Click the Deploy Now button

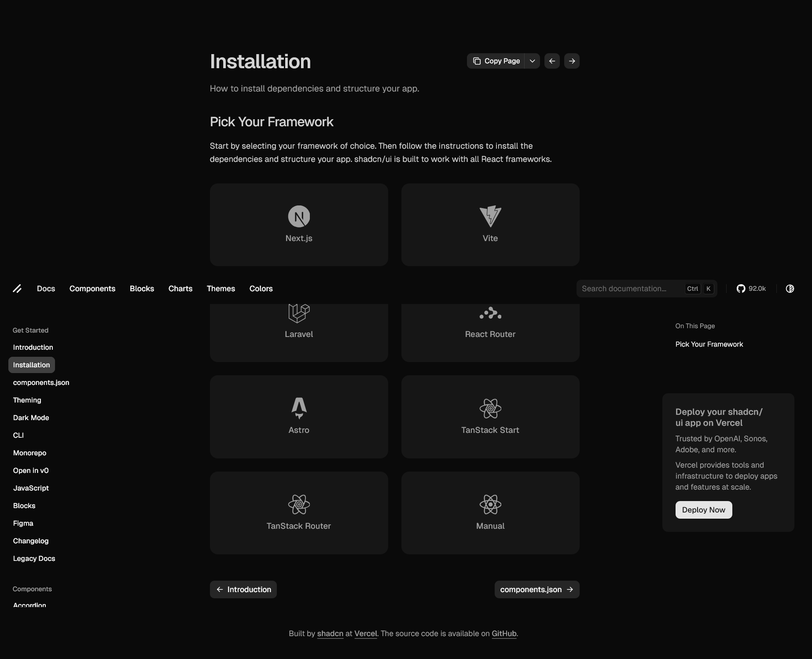(x=703, y=509)
